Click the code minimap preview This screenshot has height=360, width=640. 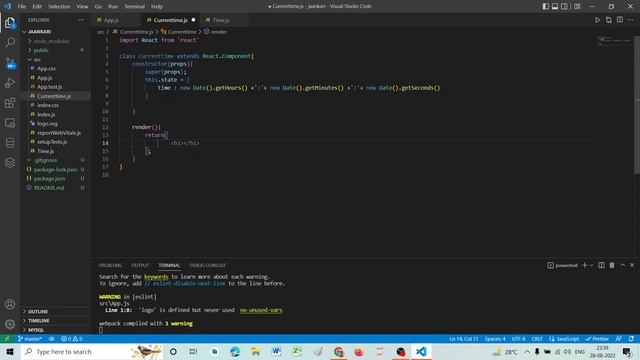[614, 41]
